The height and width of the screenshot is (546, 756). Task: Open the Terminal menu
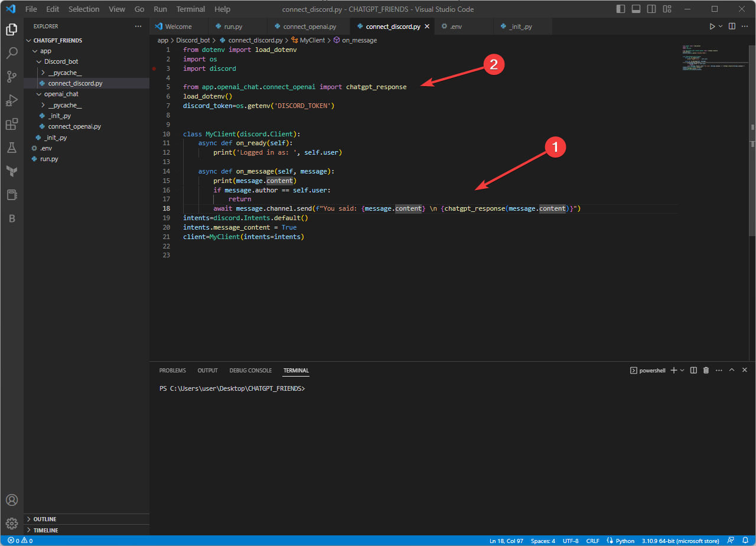tap(191, 9)
